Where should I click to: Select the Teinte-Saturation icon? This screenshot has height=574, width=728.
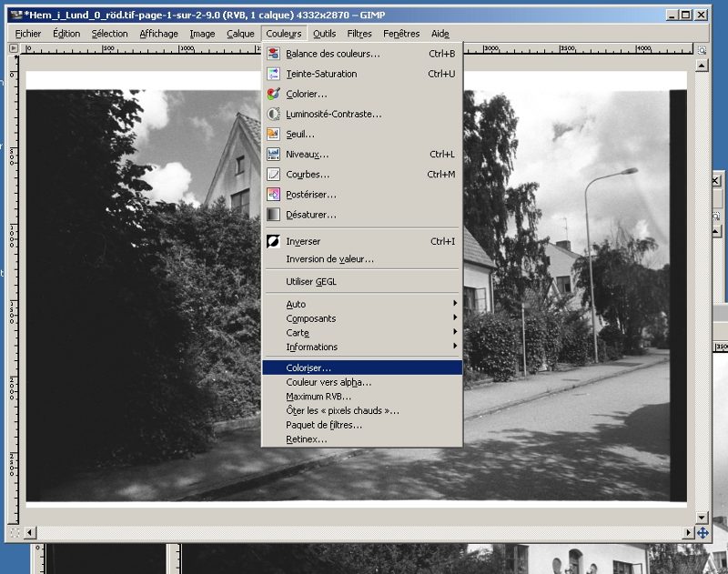click(273, 74)
